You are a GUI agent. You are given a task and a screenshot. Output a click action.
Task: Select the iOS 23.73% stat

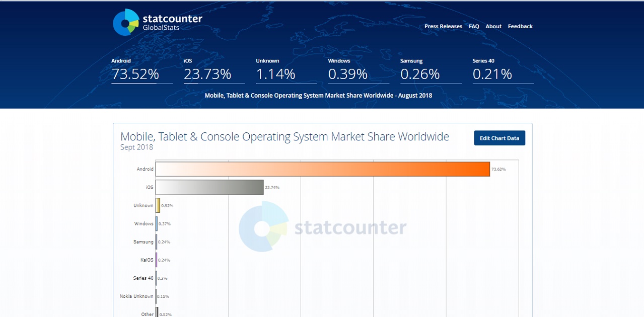(214, 70)
